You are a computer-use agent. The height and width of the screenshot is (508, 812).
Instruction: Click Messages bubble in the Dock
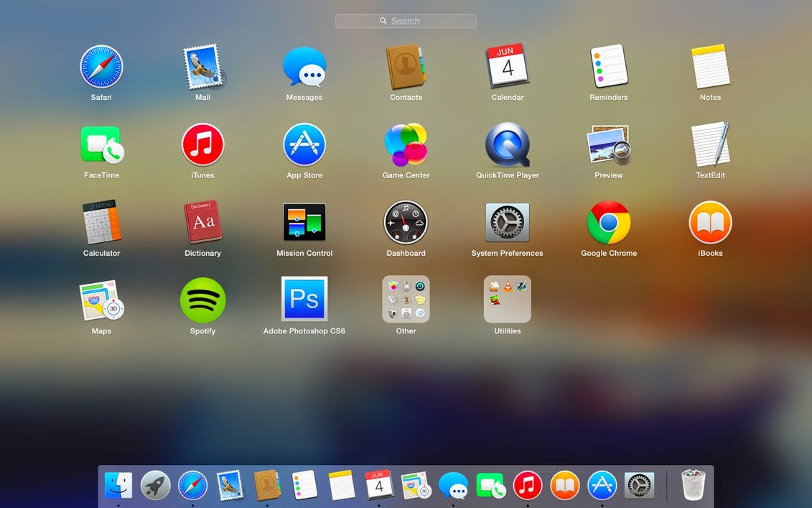(453, 486)
